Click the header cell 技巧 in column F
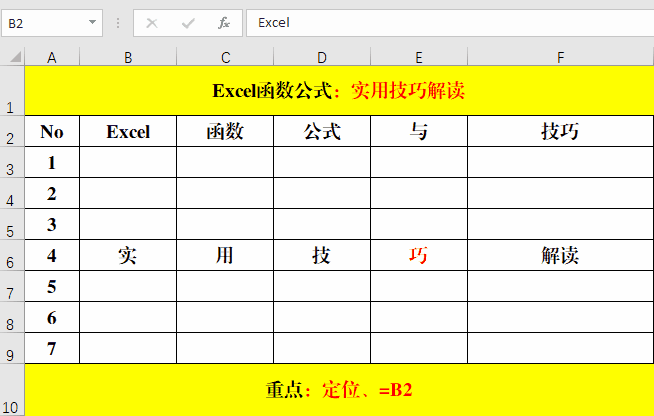654x416 pixels. pos(561,131)
